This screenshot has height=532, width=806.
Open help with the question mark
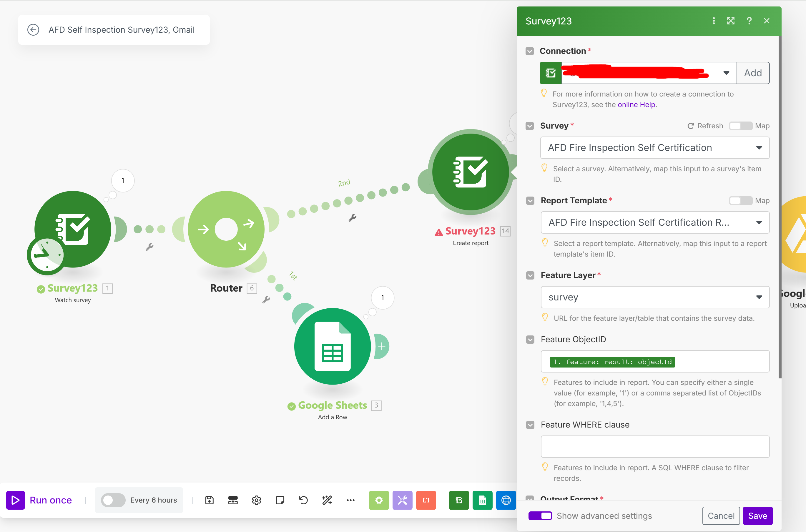point(749,21)
